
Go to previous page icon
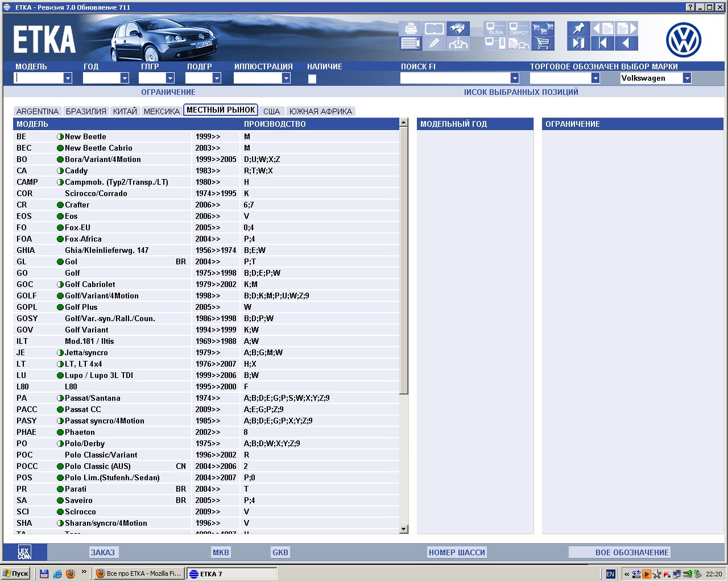click(x=602, y=28)
